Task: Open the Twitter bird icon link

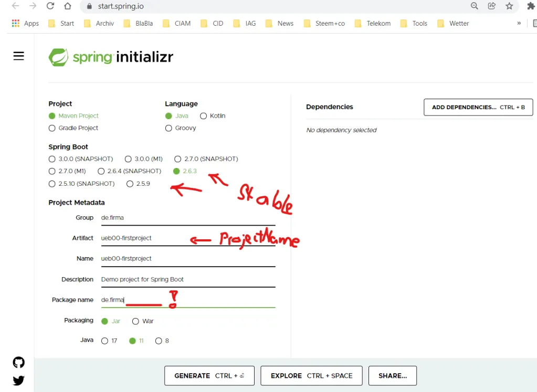Action: (19, 380)
